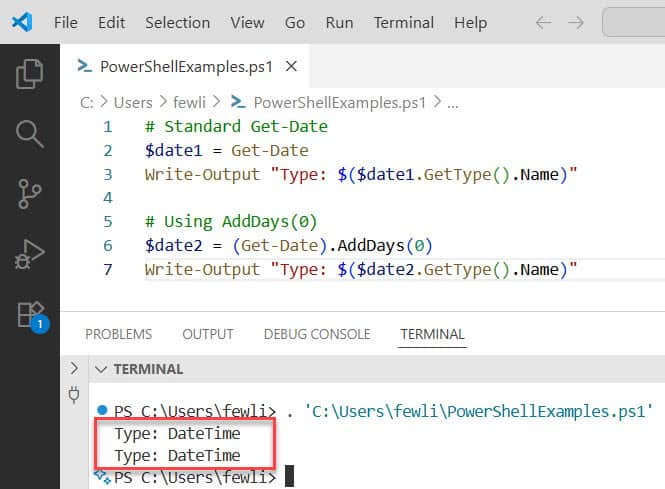Open the Edit menu
Image resolution: width=665 pixels, height=489 pixels.
coord(112,22)
